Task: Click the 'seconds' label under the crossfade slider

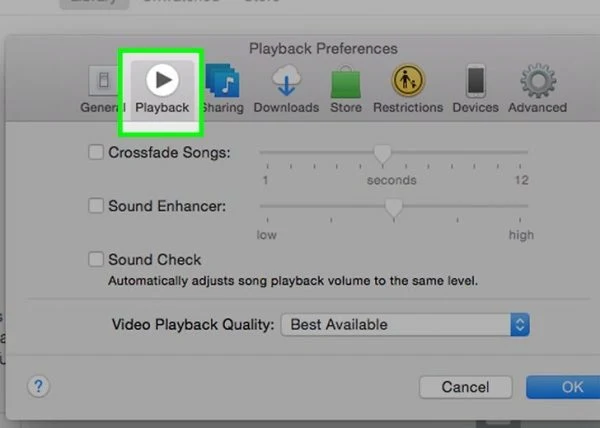Action: [x=391, y=180]
